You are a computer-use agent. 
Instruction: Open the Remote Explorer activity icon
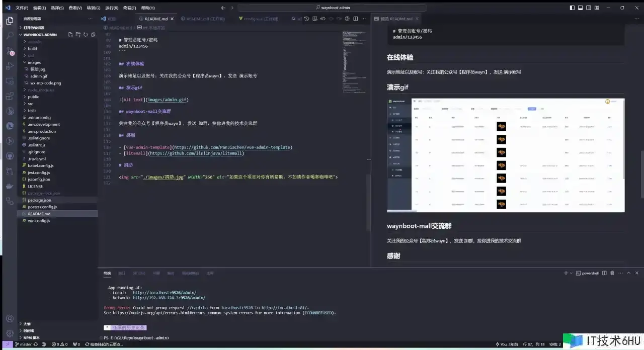[x=10, y=80]
